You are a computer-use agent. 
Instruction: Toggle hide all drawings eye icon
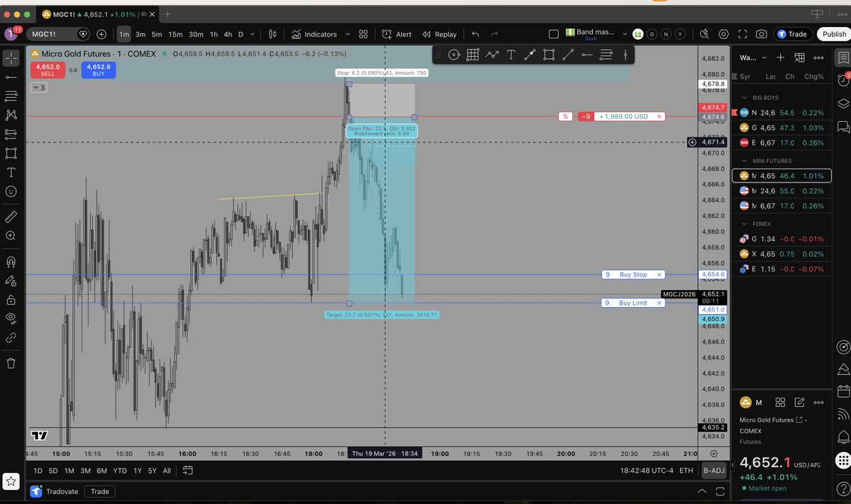[11, 319]
